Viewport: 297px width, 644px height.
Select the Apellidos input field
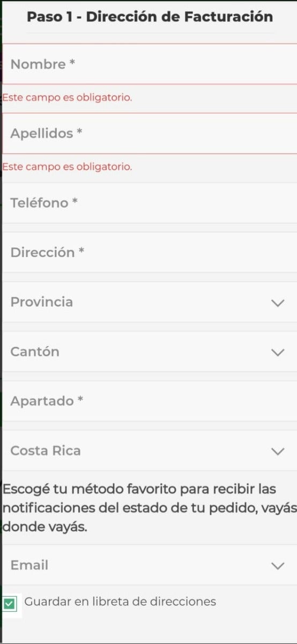pos(150,133)
